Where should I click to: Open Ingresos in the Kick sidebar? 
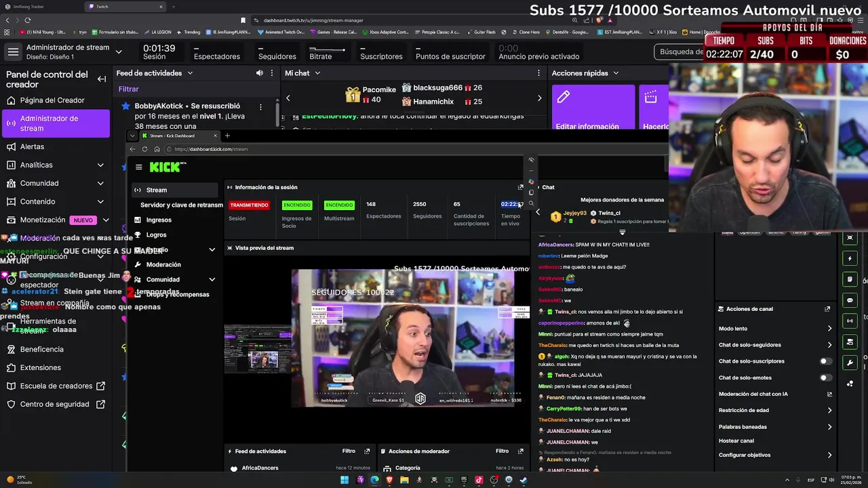pyautogui.click(x=159, y=220)
